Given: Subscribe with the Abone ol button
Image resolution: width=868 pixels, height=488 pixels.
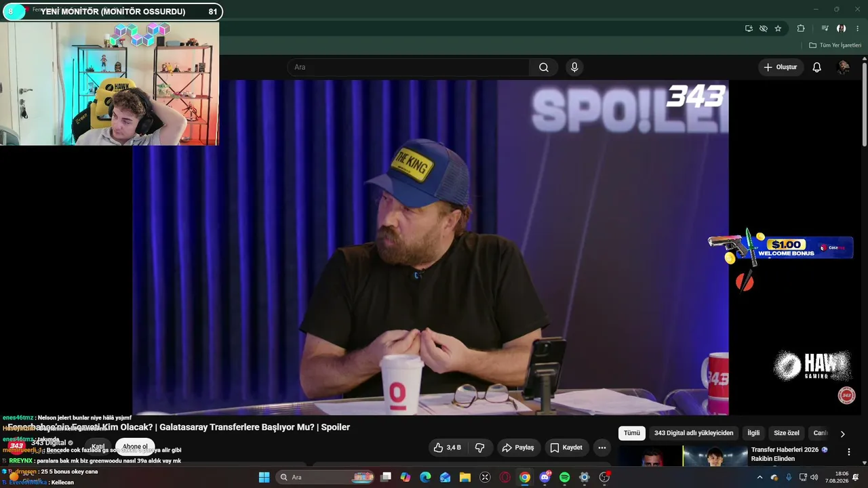Looking at the screenshot, I should click(135, 447).
